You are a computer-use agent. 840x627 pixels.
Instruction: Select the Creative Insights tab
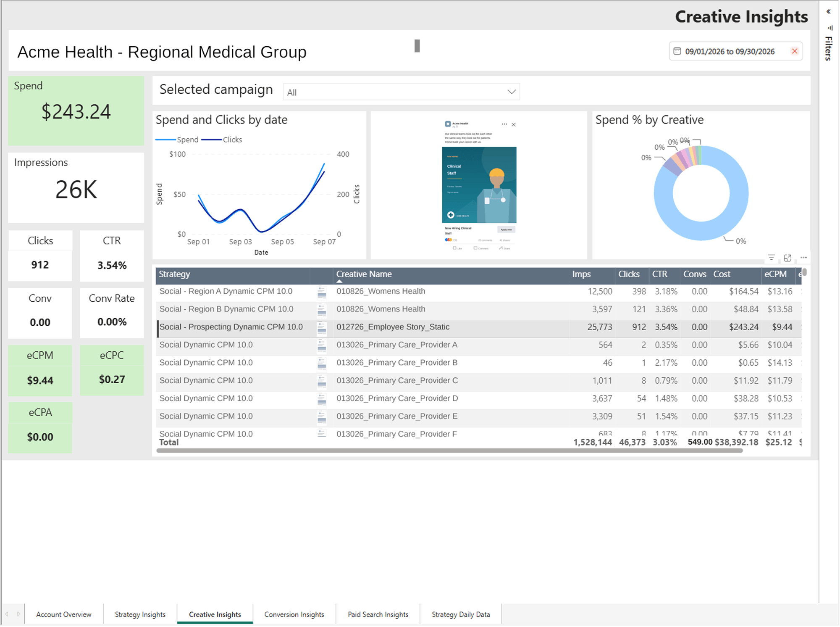point(215,614)
